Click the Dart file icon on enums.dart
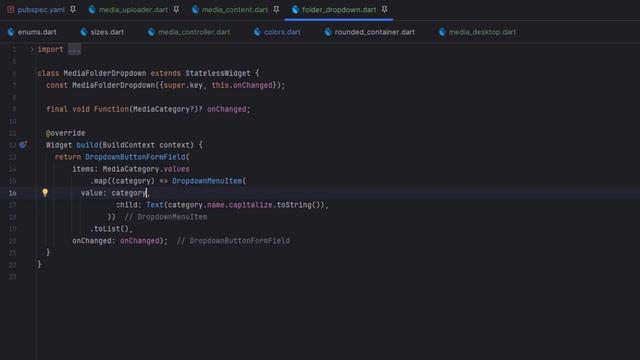The image size is (640, 360). pos(11,32)
